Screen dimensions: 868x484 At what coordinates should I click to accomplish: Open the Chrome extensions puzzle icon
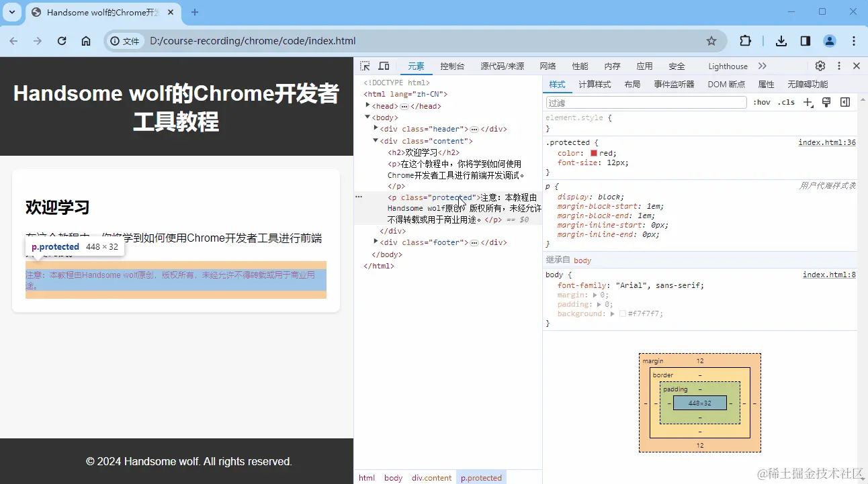click(x=745, y=41)
